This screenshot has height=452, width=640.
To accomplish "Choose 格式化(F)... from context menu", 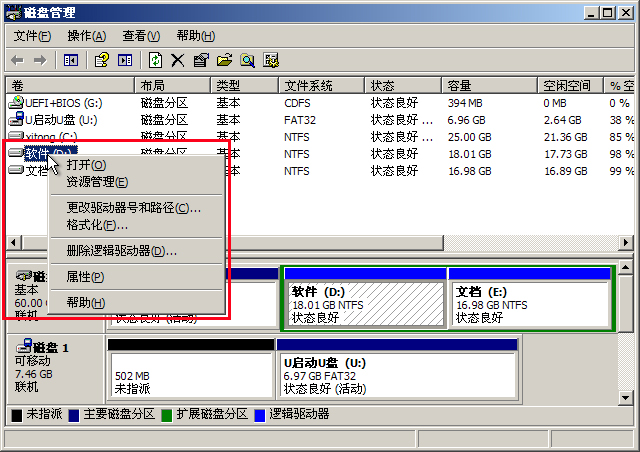I will pos(97,225).
